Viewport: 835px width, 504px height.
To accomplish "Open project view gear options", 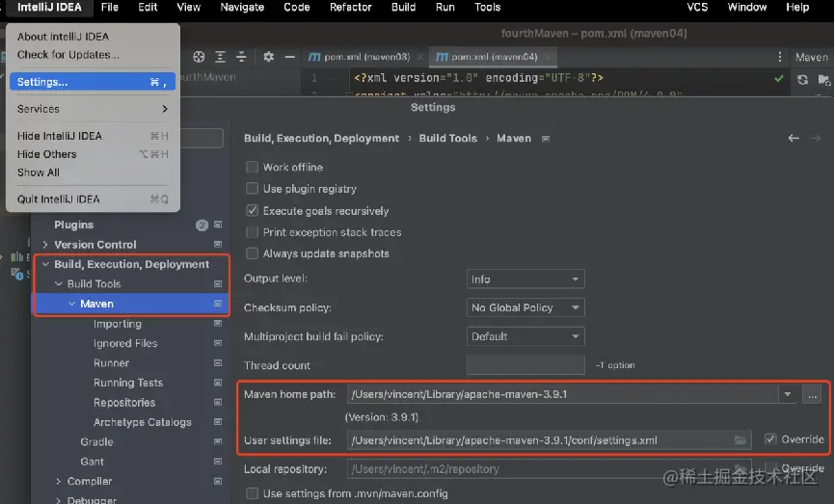I will click(x=268, y=57).
